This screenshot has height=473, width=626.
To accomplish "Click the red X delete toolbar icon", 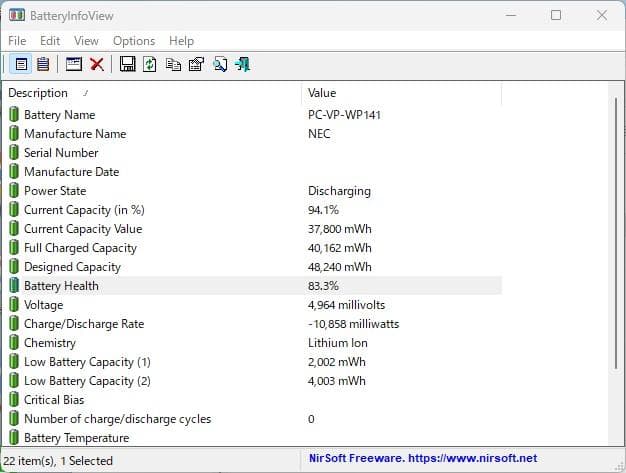I will point(97,64).
